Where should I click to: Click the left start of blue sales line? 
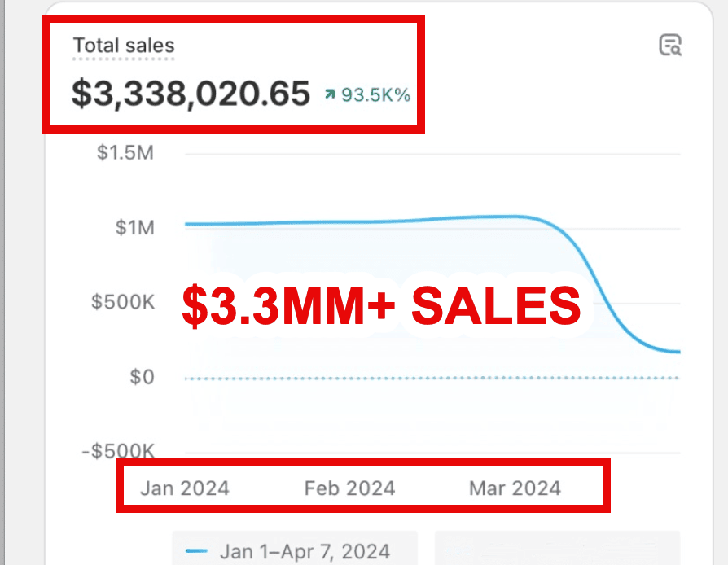pos(189,224)
